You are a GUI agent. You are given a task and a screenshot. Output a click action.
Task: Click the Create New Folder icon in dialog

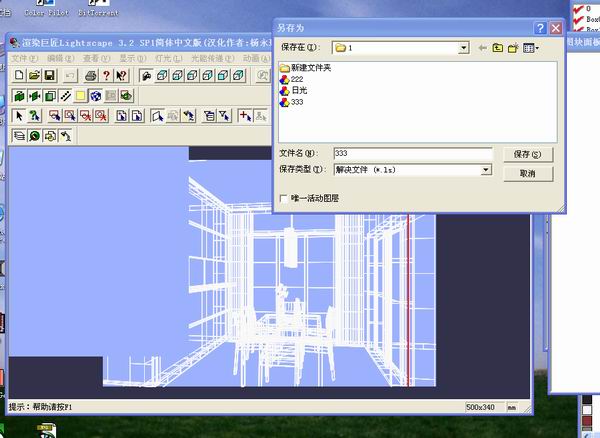513,48
